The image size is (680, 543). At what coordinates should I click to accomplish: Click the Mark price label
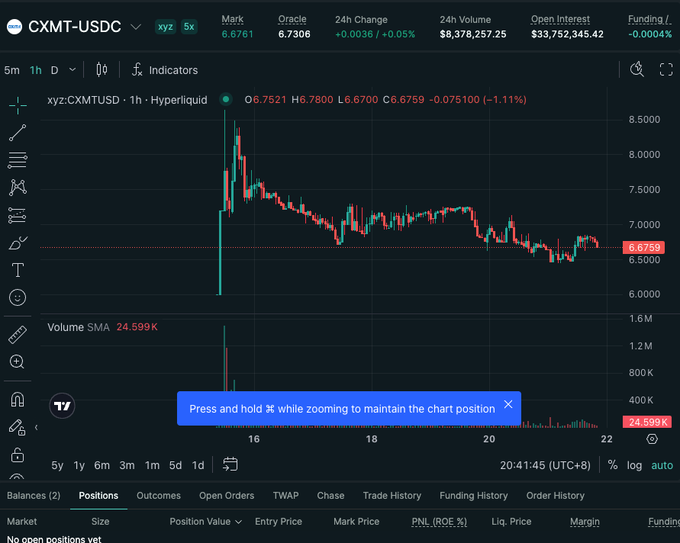point(232,19)
